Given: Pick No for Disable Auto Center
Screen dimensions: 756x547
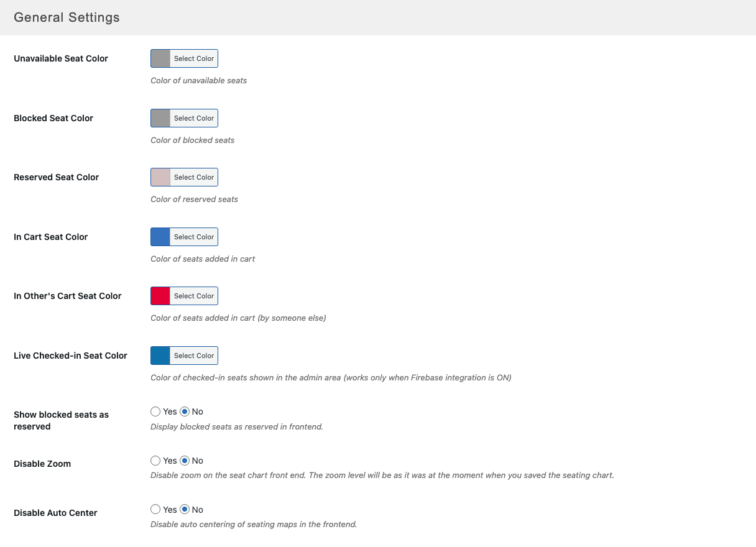Looking at the screenshot, I should click(185, 510).
